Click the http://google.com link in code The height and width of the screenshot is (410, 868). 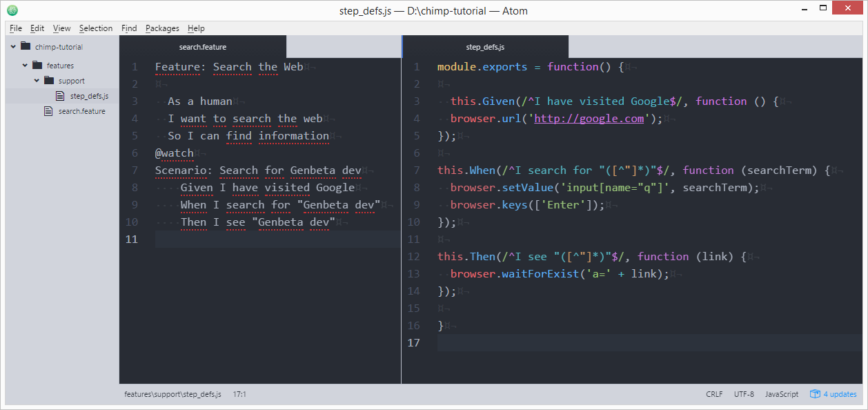click(x=588, y=118)
